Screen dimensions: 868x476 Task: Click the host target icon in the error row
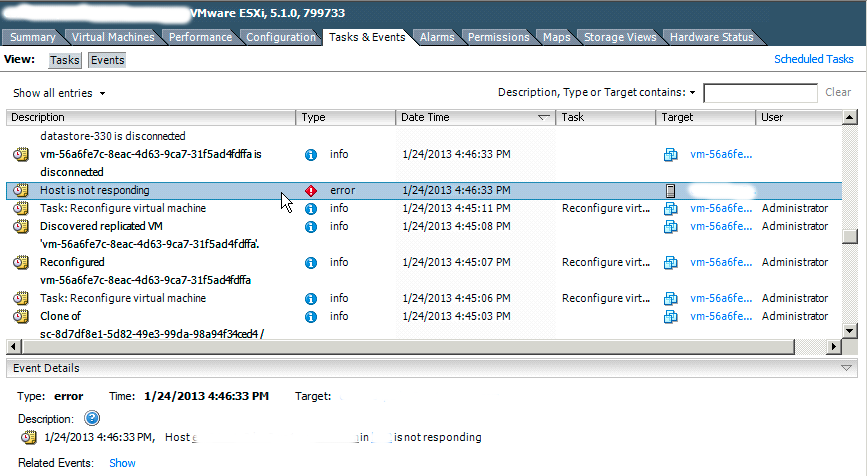(x=671, y=190)
